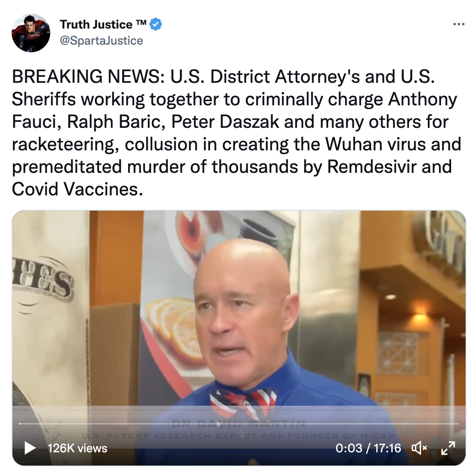470x476 pixels.
Task: Jump to the far end of the video timeline
Action: (458, 423)
